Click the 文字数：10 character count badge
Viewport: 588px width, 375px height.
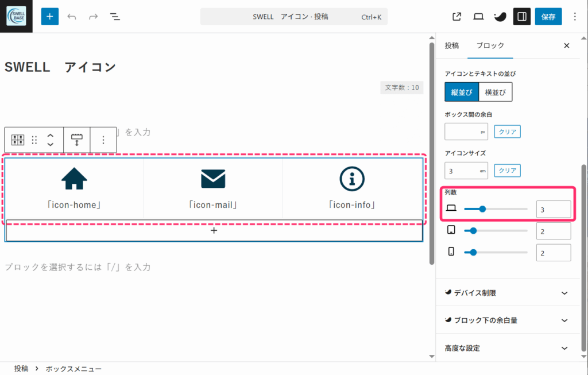click(x=401, y=87)
